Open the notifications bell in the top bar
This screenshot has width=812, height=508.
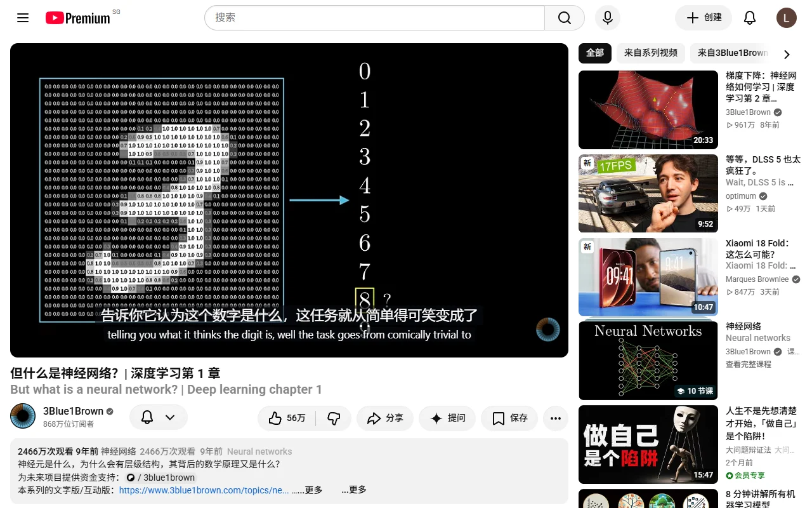(750, 18)
